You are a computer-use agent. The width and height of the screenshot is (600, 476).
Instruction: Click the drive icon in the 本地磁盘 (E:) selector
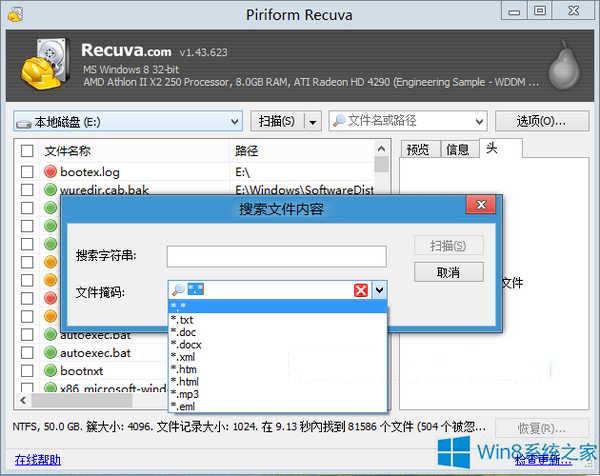pyautogui.click(x=23, y=123)
